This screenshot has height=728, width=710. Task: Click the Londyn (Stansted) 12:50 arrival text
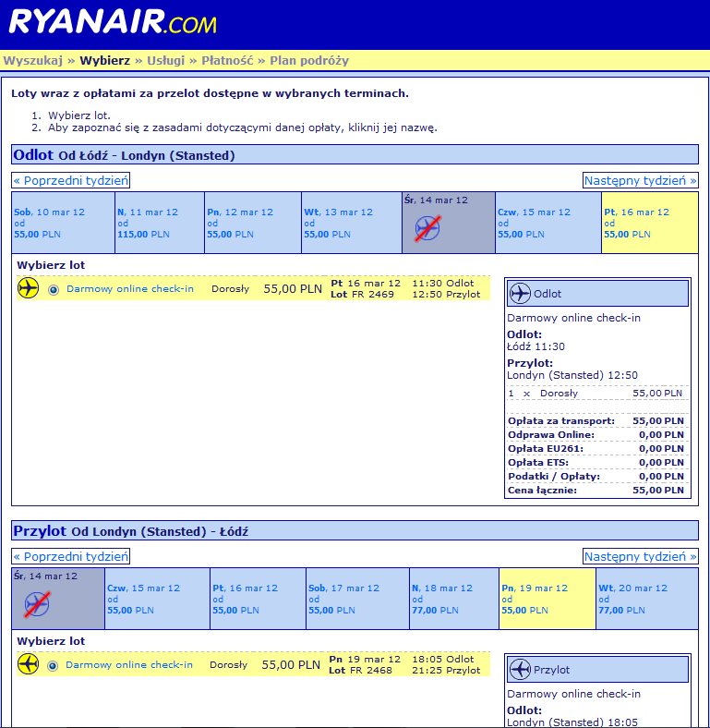572,375
